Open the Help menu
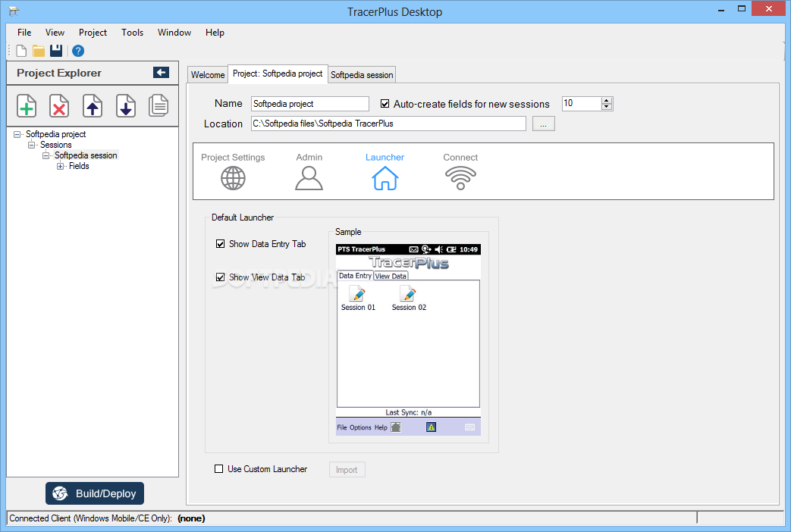The image size is (791, 532). [x=215, y=33]
